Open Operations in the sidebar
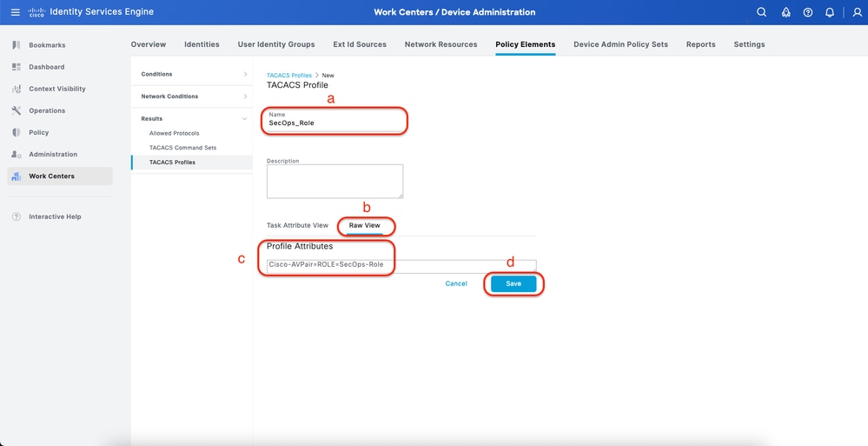868x446 pixels. pos(47,110)
